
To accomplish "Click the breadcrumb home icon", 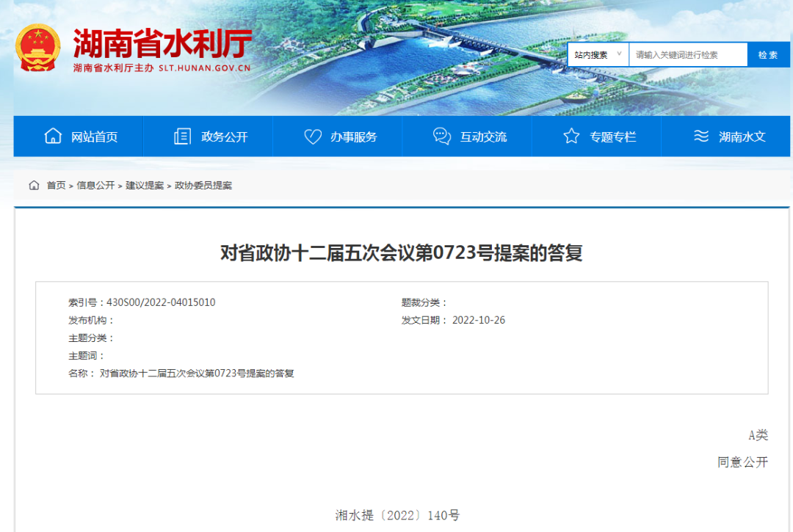I will tap(34, 186).
